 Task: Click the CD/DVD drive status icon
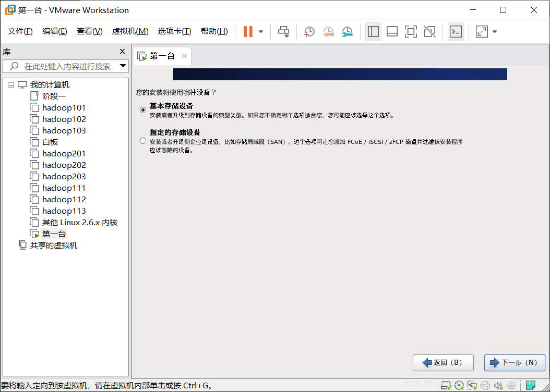pos(459,386)
